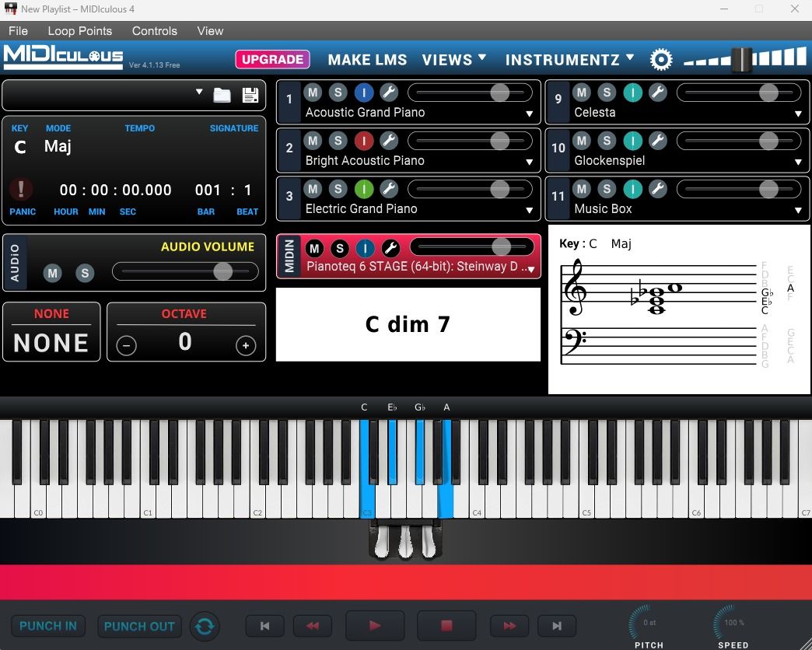The width and height of the screenshot is (812, 650).
Task: Adjust volume slider on MIDI IN track
Action: point(472,246)
